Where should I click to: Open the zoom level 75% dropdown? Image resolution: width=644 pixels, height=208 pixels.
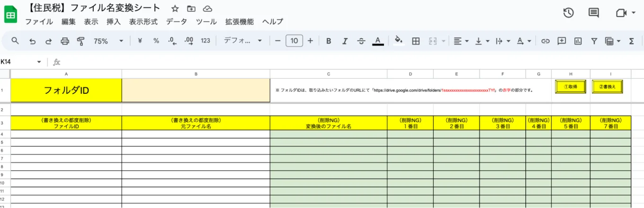coord(108,41)
